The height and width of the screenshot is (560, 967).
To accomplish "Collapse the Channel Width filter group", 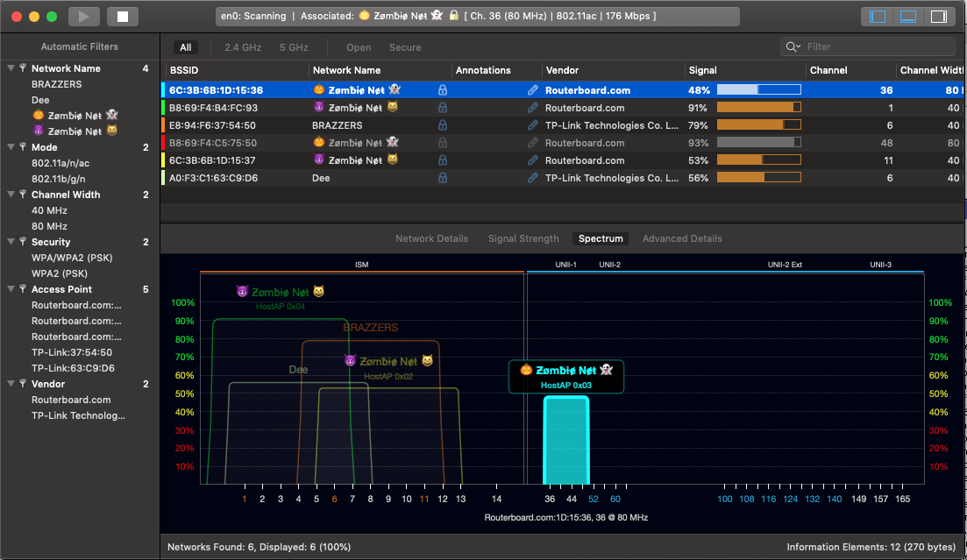I will tap(11, 195).
